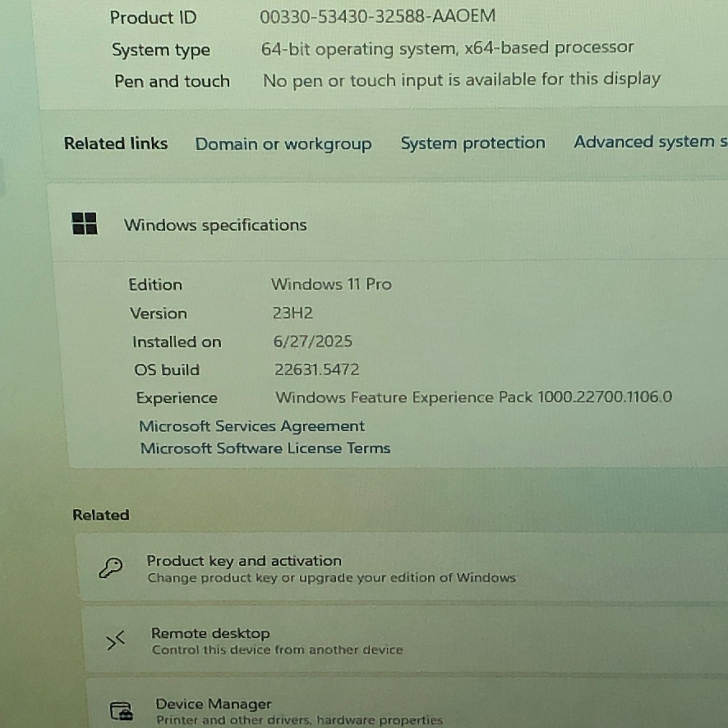Viewport: 728px width, 728px height.
Task: Open the System protection link
Action: pyautogui.click(x=473, y=143)
